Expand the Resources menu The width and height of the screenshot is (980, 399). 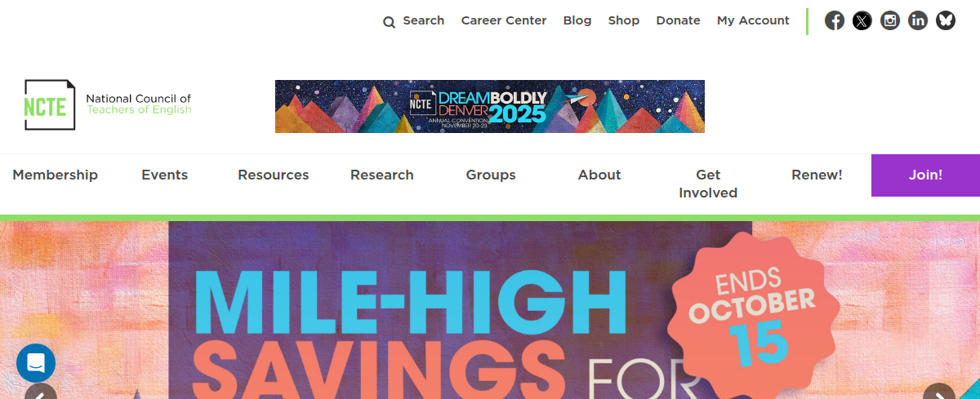tap(274, 175)
